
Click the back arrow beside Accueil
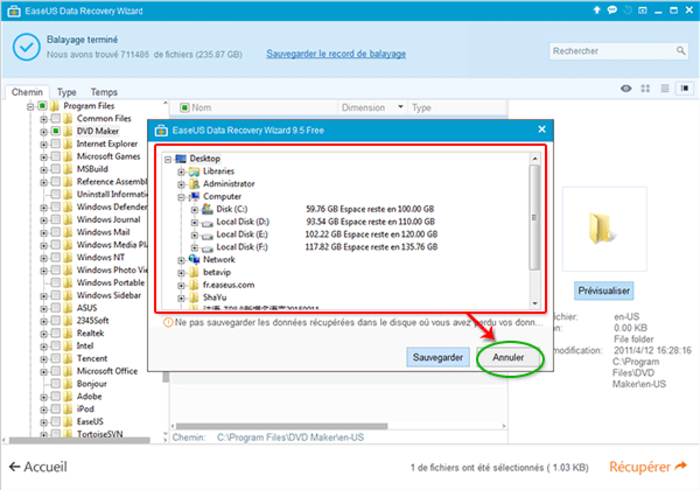click(x=14, y=467)
